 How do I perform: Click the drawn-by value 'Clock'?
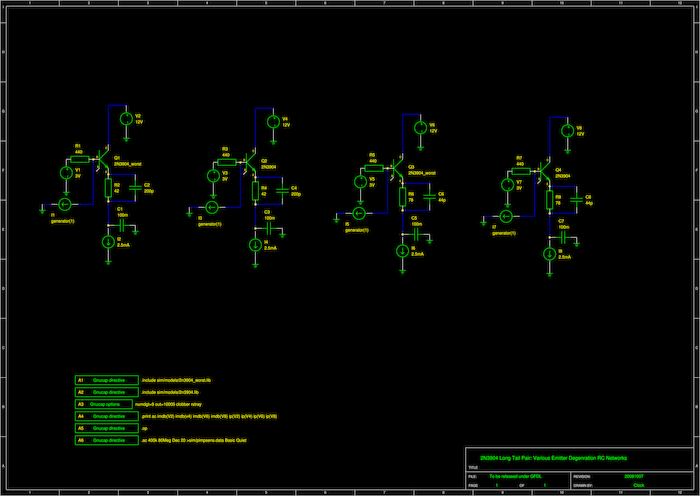point(639,485)
